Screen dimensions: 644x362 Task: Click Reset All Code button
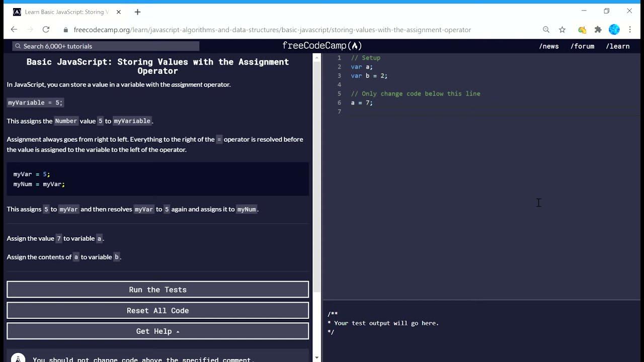point(157,310)
